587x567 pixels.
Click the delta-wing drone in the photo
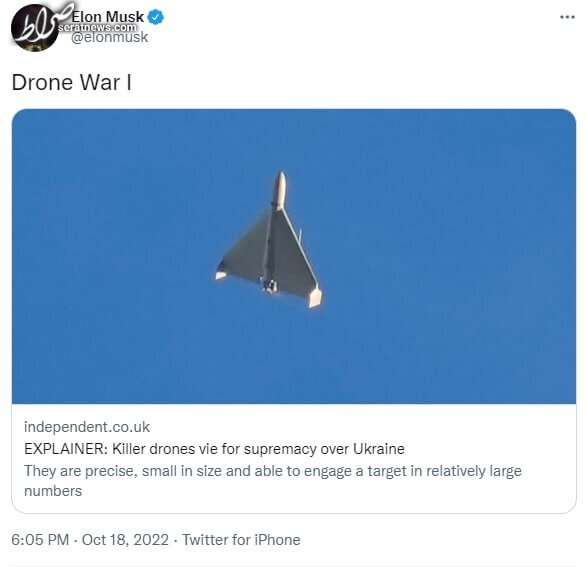tap(269, 241)
